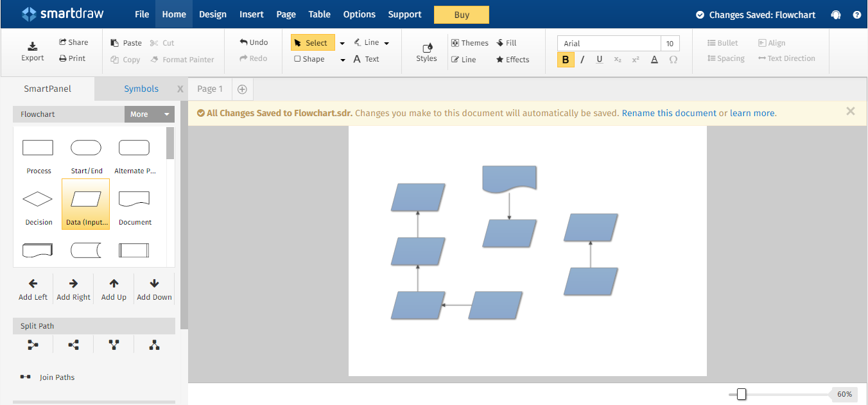The height and width of the screenshot is (405, 868).
Task: Click the Rename this document link
Action: pos(669,113)
